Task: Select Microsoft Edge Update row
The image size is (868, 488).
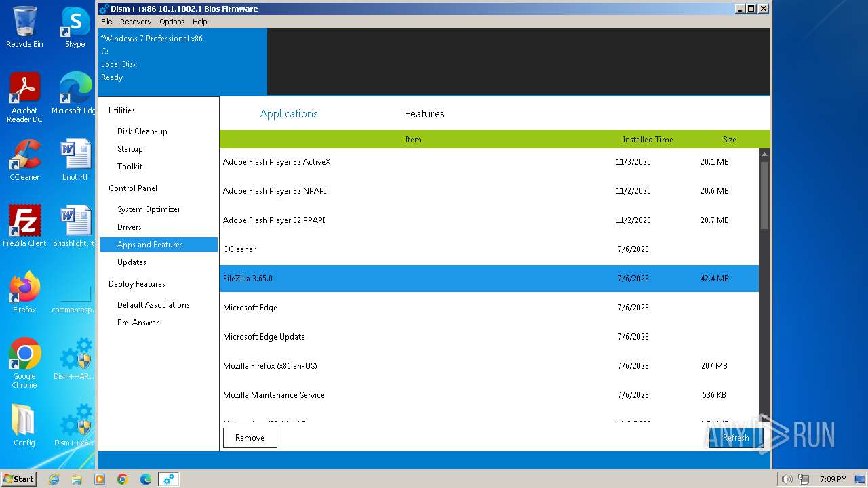Action: pyautogui.click(x=489, y=337)
